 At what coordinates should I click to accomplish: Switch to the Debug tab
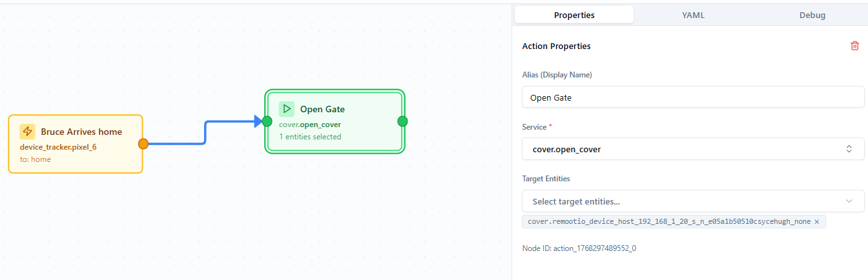click(x=812, y=15)
